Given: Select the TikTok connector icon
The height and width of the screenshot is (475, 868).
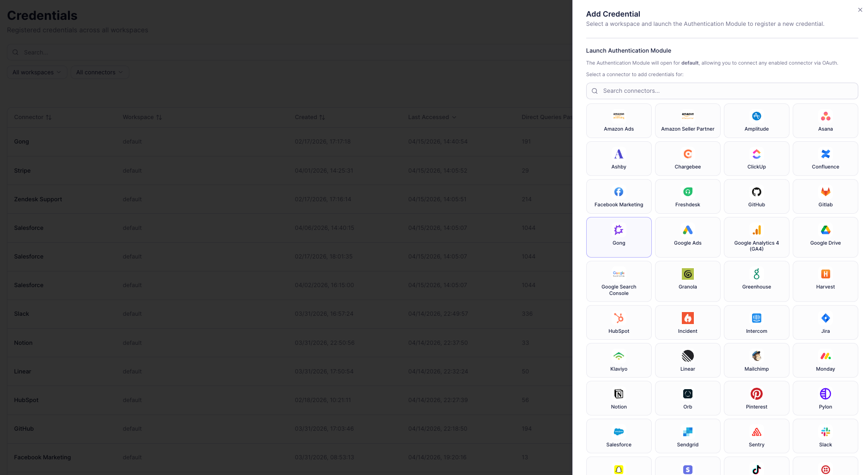Looking at the screenshot, I should pyautogui.click(x=756, y=469).
